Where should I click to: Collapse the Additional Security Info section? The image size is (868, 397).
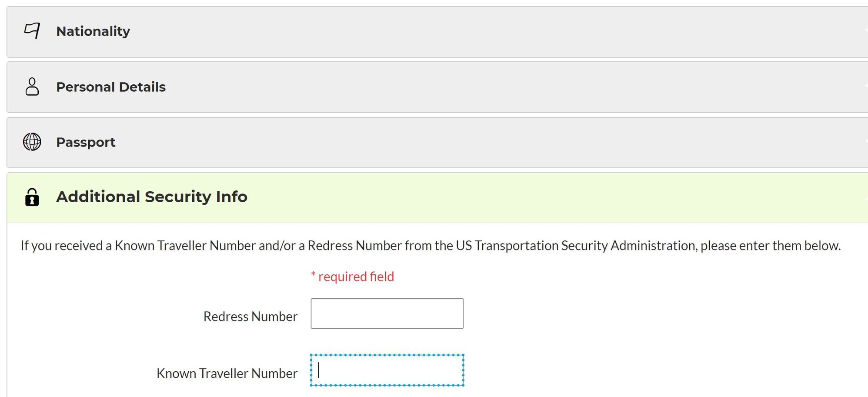click(437, 198)
